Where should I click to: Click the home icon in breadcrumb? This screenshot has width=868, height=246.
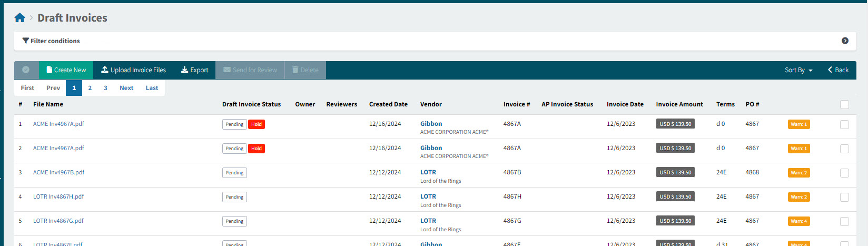click(20, 18)
